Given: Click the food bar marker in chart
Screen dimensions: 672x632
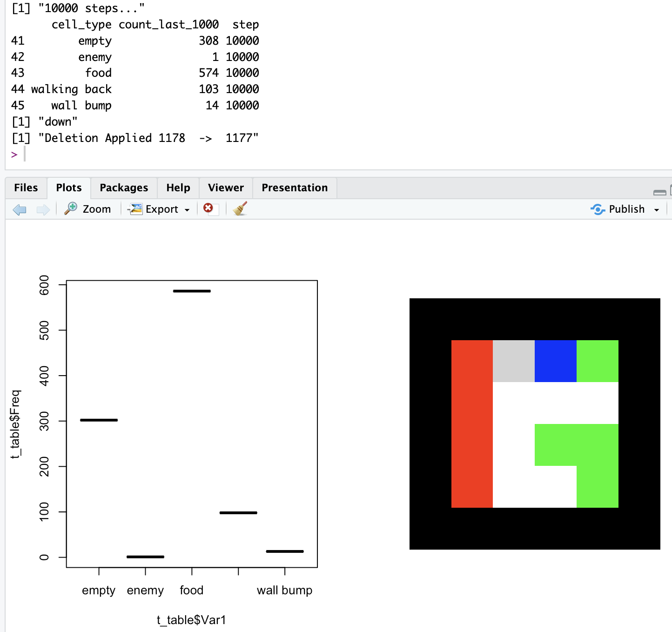Looking at the screenshot, I should 192,291.
